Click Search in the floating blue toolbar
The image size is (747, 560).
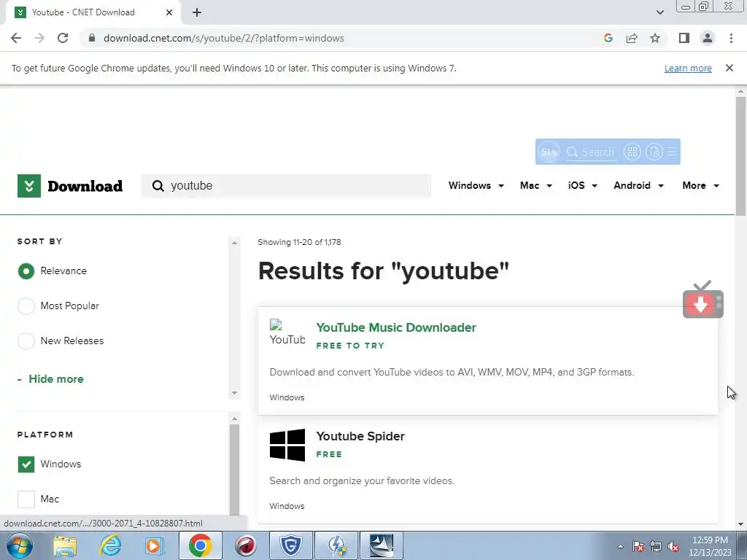tap(590, 152)
